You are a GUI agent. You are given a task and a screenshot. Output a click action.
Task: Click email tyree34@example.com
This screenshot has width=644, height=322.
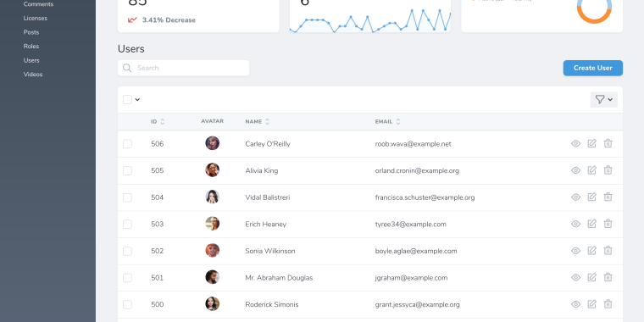(410, 225)
